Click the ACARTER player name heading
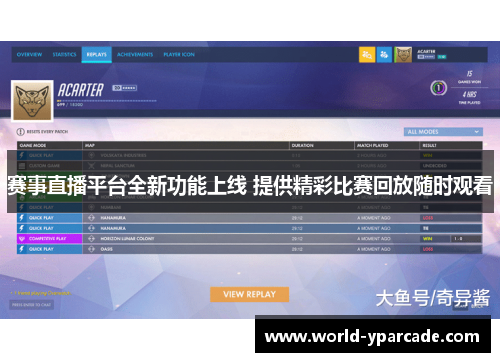 (x=81, y=90)
